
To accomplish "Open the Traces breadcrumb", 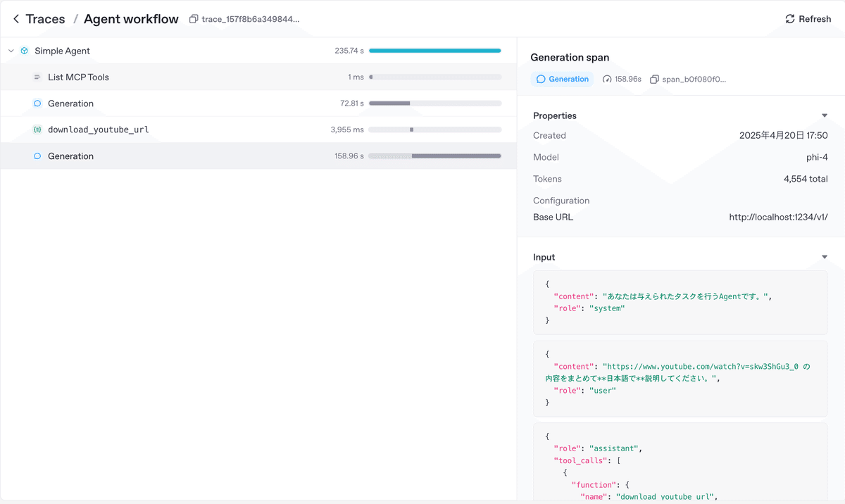I will [45, 19].
